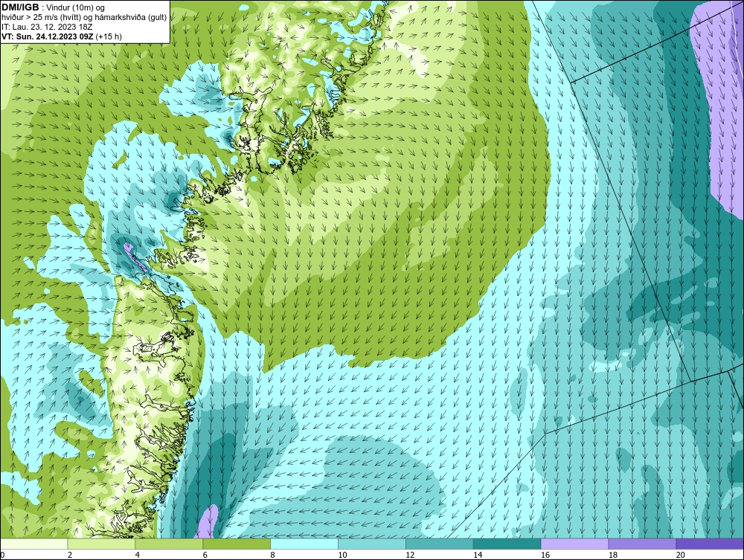This screenshot has height=560, width=744.
Task: Click the 10–12 m/s light teal legend swatch
Action: click(372, 544)
